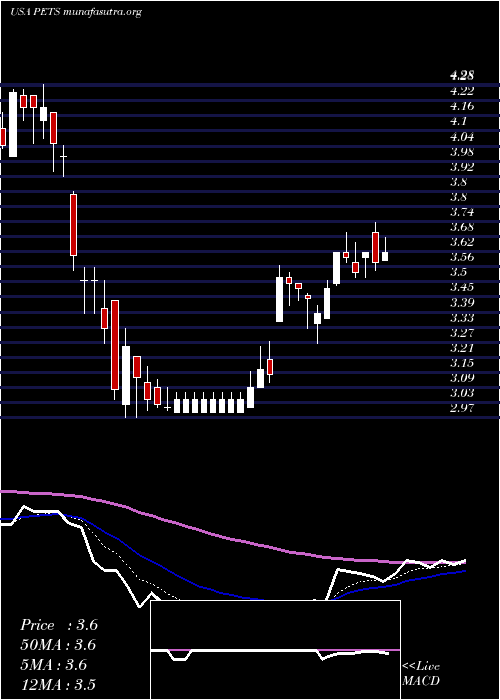Click the 'Price : 3.6' readout

tap(58, 625)
